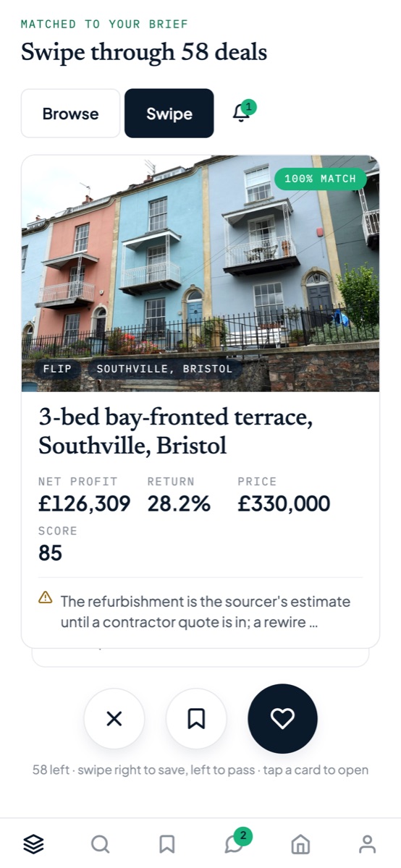Click the SOUTHVILLE, BRISTOL location tag
The height and width of the screenshot is (868, 401).
tap(164, 369)
